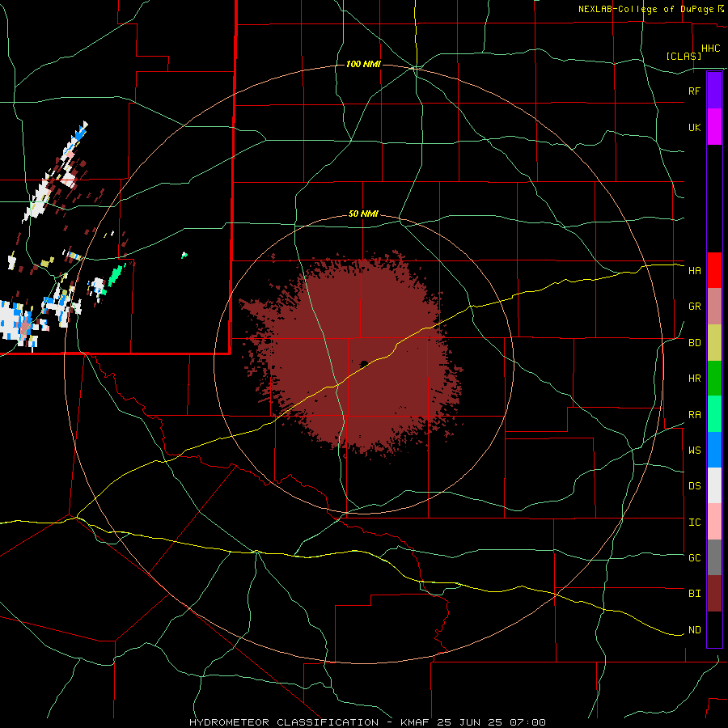Click the red HA legend swatch
Image resolution: width=728 pixels, height=728 pixels.
[x=714, y=270]
